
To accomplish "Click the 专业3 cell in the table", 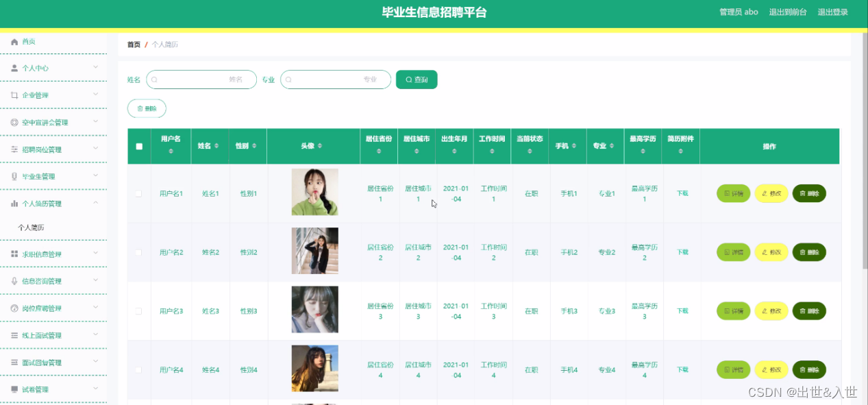I will 606,311.
